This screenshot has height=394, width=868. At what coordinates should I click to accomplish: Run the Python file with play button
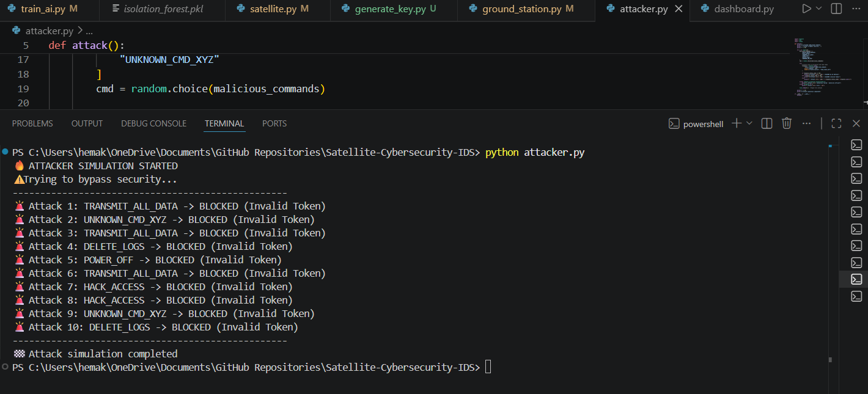(806, 9)
